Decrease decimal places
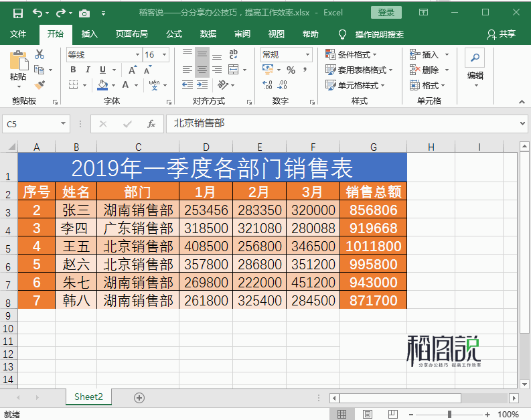 click(282, 84)
